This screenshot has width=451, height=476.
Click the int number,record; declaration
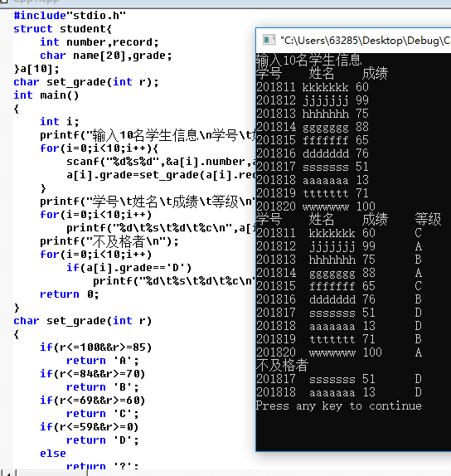99,42
